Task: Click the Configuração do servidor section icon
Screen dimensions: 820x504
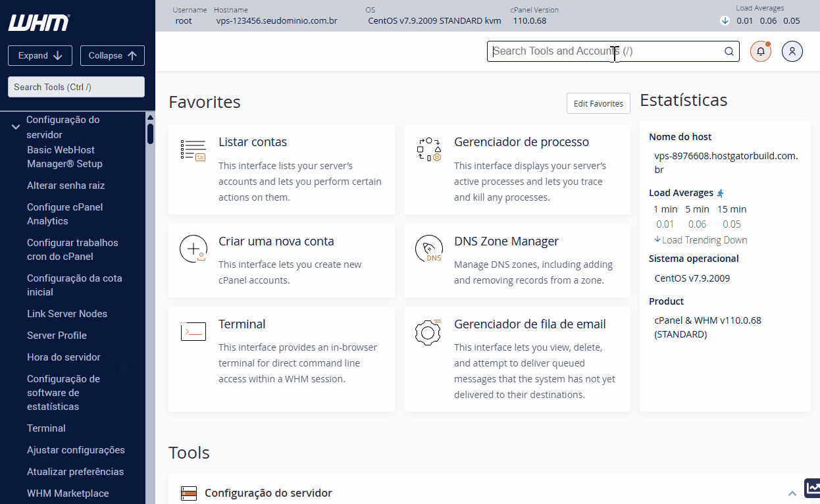Action: point(189,493)
